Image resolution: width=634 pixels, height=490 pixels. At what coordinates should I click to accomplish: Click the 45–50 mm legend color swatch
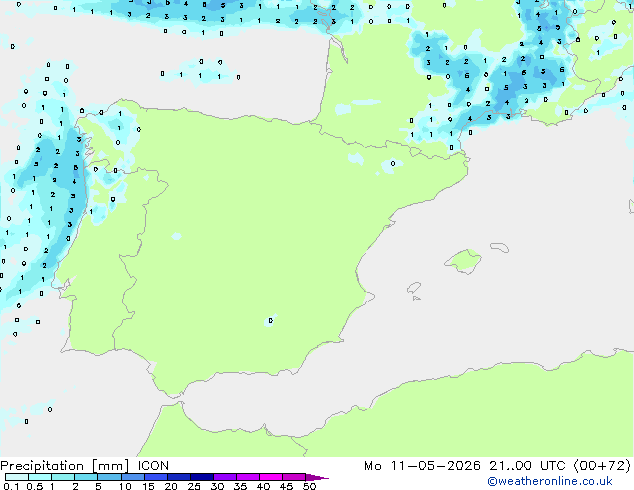pyautogui.click(x=294, y=477)
